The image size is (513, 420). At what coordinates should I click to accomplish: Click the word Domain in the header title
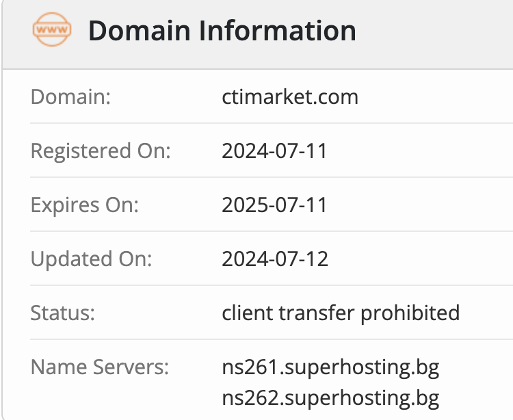(140, 30)
